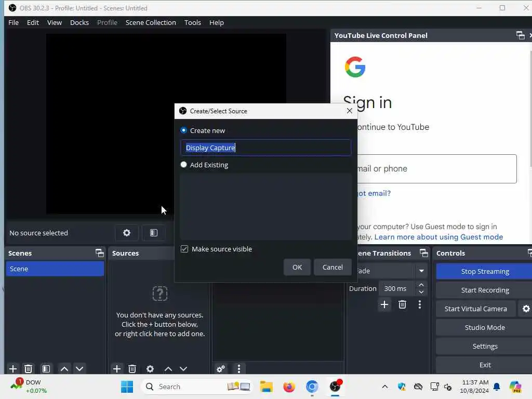Click Exit button in Controls
Image resolution: width=532 pixels, height=399 pixels.
click(x=485, y=365)
